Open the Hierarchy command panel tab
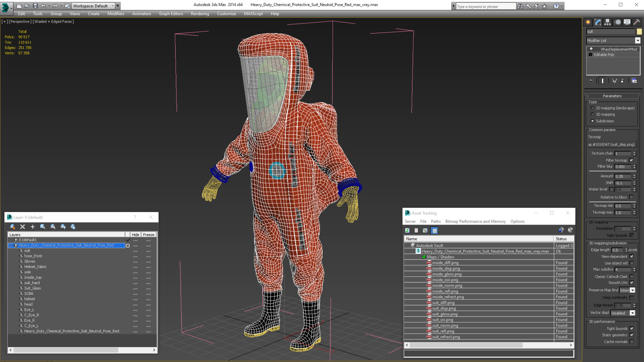Screen dimensions: 644x362 point(608,22)
